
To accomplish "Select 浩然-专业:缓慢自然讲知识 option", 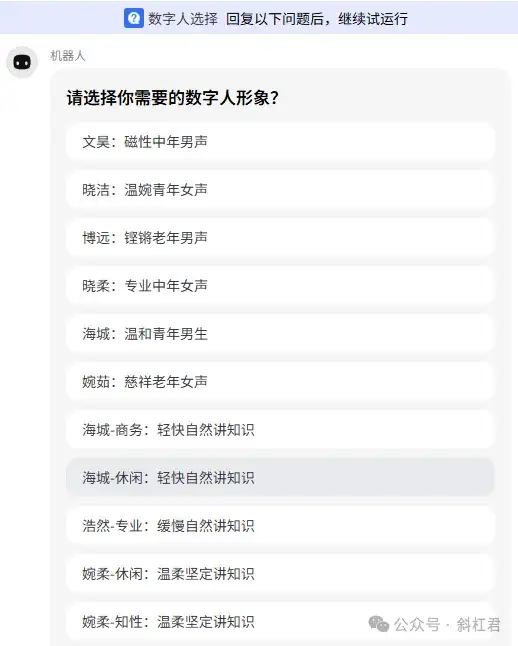I will click(x=280, y=526).
